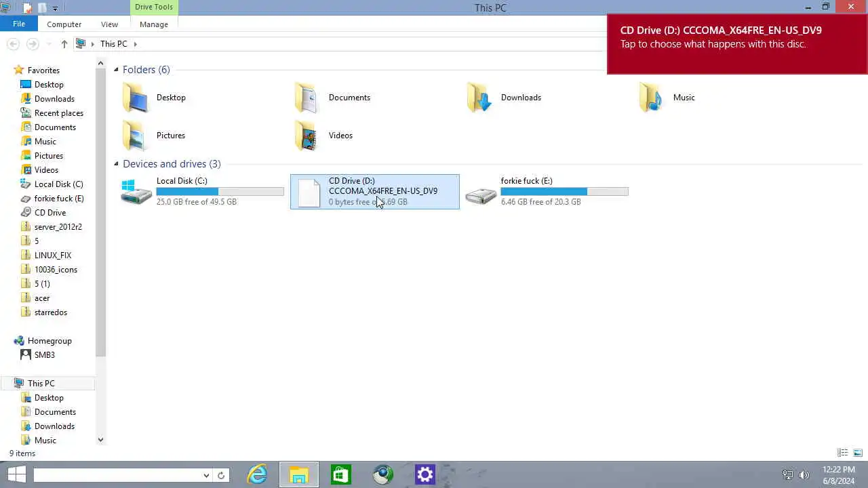The height and width of the screenshot is (488, 868).
Task: Open the Quick Access Toolbar customize dropdown
Action: point(56,8)
